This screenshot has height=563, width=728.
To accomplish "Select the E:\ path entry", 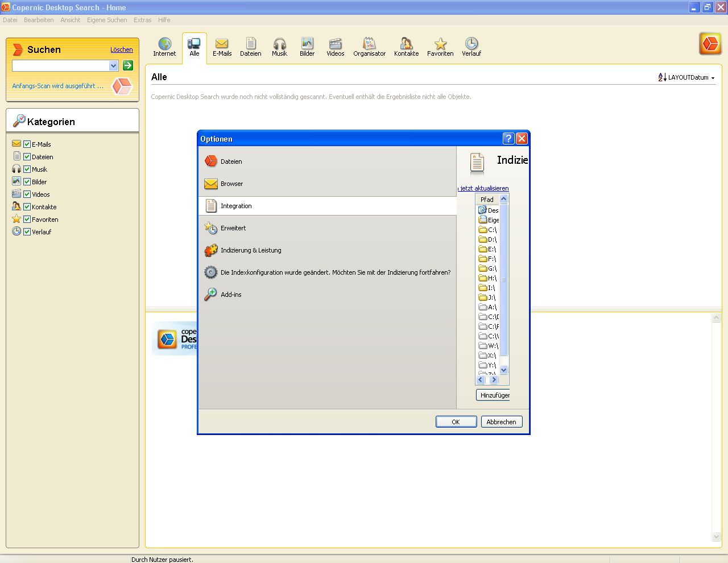I will click(488, 249).
